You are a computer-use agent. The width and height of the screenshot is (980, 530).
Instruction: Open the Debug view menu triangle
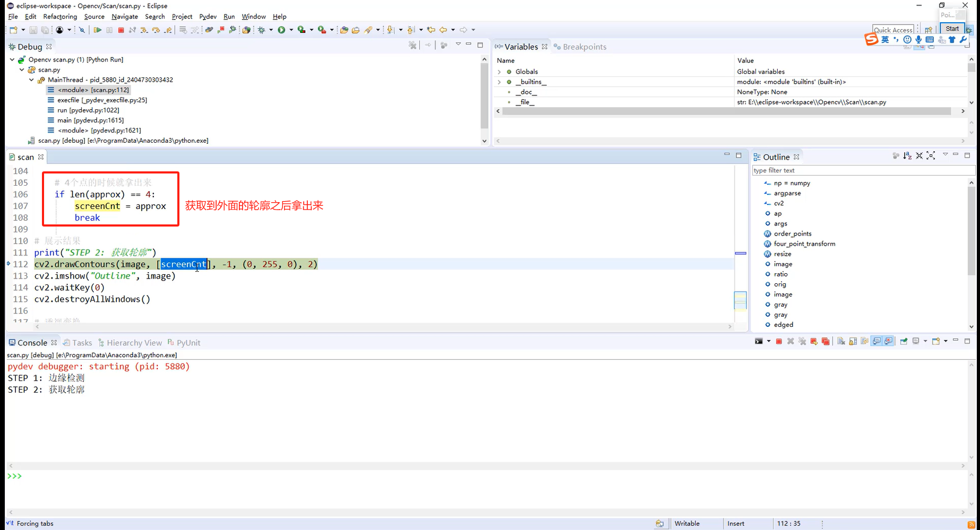pyautogui.click(x=458, y=45)
